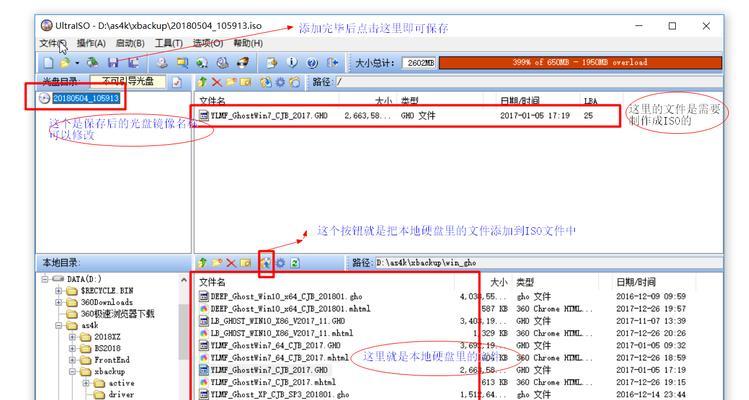This screenshot has width=749, height=400.
Task: Select LB_GHOST_WIN10_X86_V2017_11.GHO local file
Action: (x=278, y=321)
